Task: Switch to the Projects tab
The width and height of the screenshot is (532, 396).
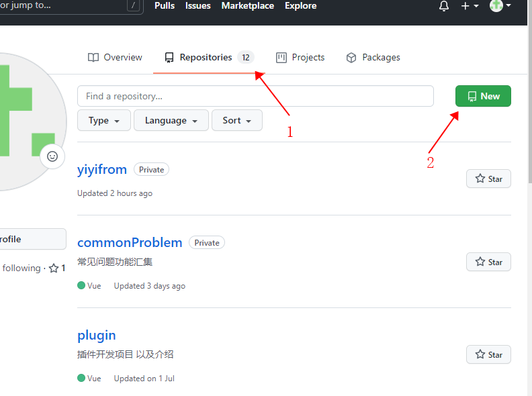Action: click(300, 57)
